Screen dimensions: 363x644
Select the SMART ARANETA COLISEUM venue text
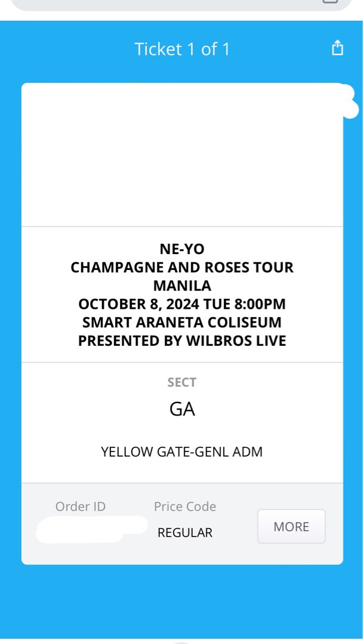pyautogui.click(x=182, y=322)
